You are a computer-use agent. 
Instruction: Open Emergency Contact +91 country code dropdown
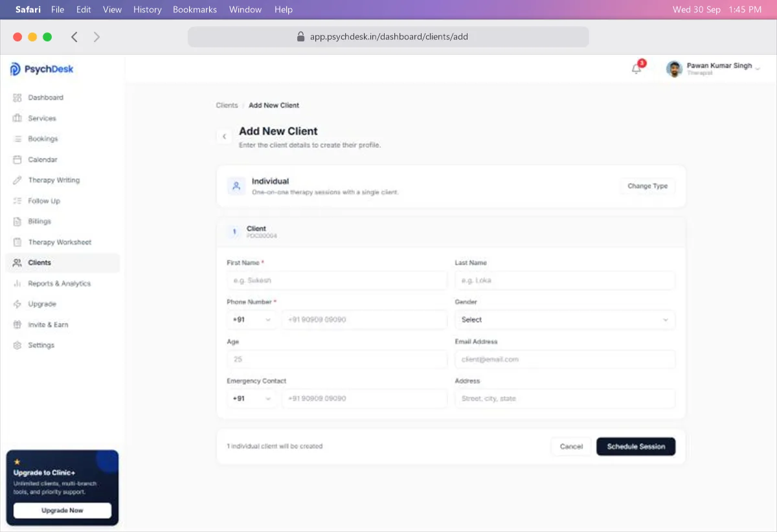click(252, 399)
